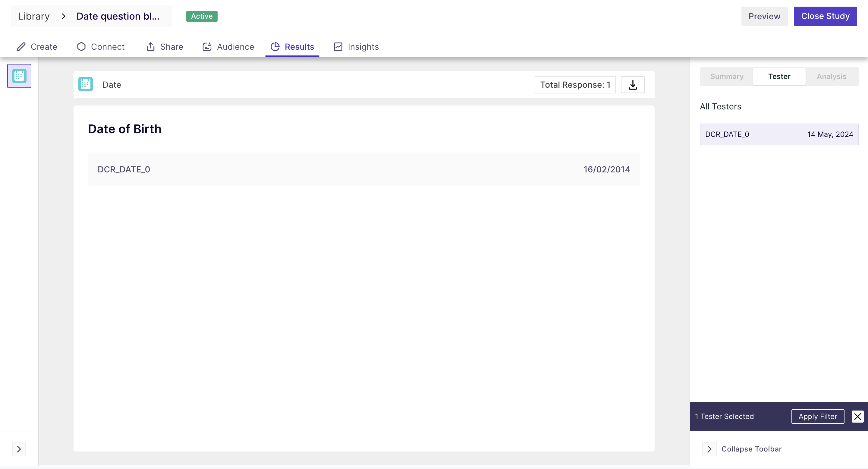Image resolution: width=868 pixels, height=469 pixels.
Task: Click the 14 May, 2024 date
Action: (x=830, y=134)
